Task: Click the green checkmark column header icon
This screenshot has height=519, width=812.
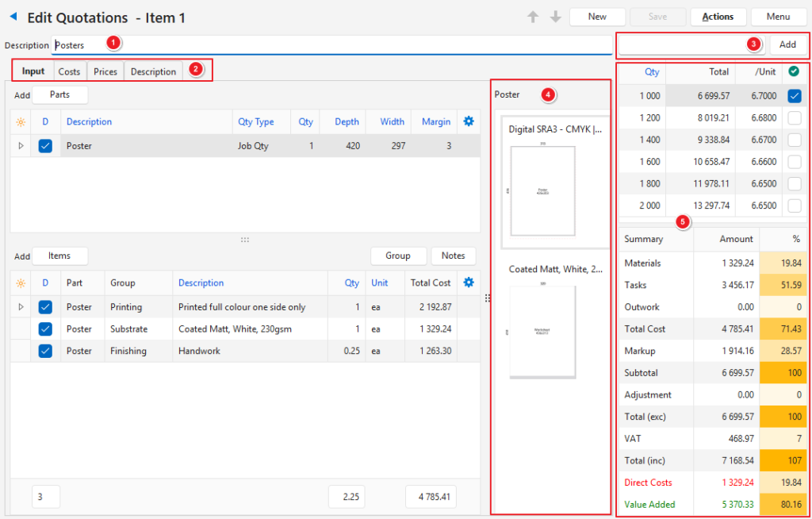Action: click(x=795, y=71)
